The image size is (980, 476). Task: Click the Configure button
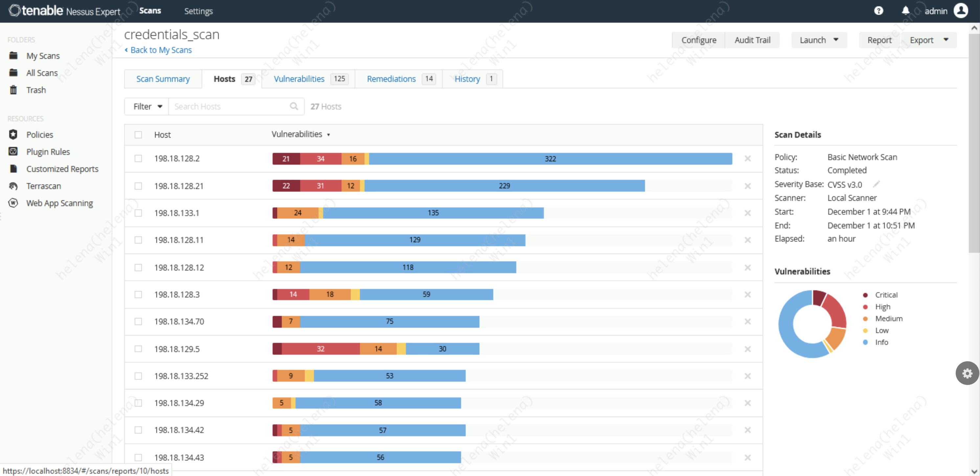(x=699, y=40)
